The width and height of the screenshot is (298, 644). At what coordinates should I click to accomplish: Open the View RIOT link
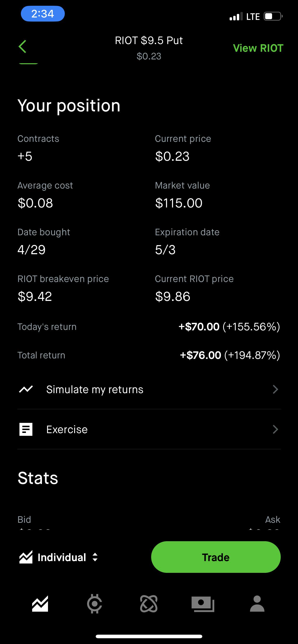tap(258, 48)
